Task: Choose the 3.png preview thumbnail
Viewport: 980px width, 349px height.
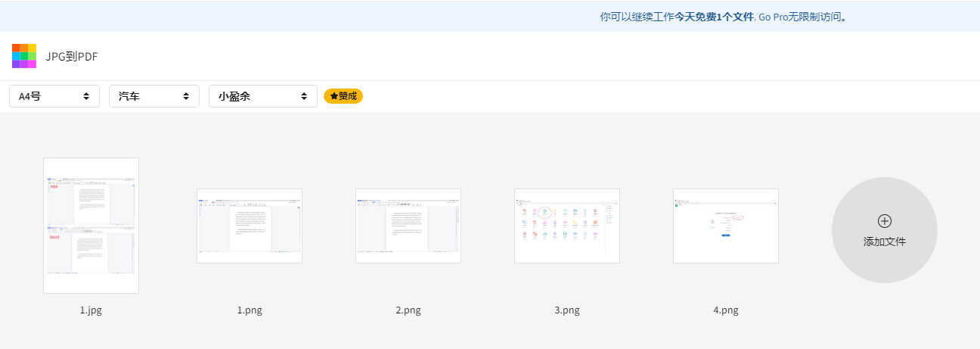Action: point(567,226)
